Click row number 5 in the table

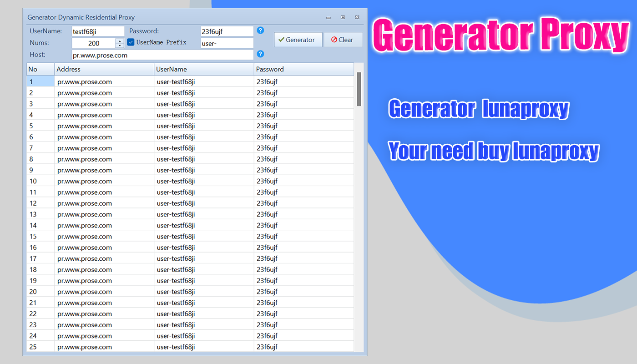click(x=40, y=126)
